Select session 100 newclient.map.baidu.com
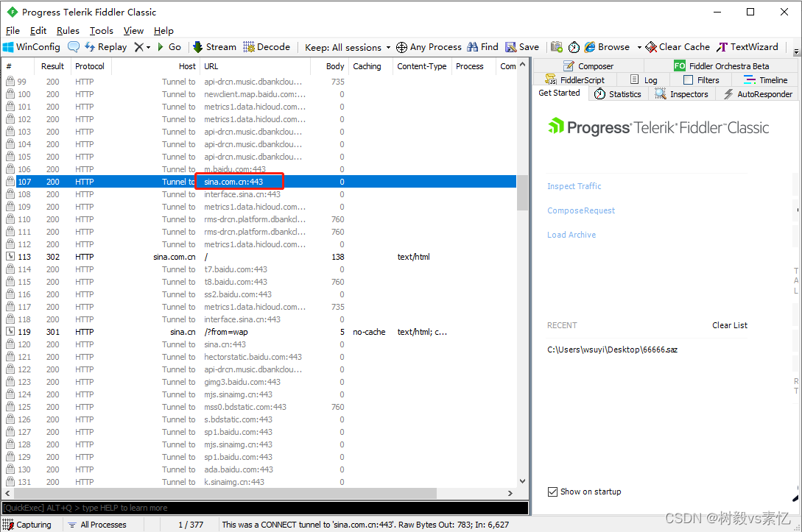Image resolution: width=802 pixels, height=532 pixels. click(x=260, y=94)
